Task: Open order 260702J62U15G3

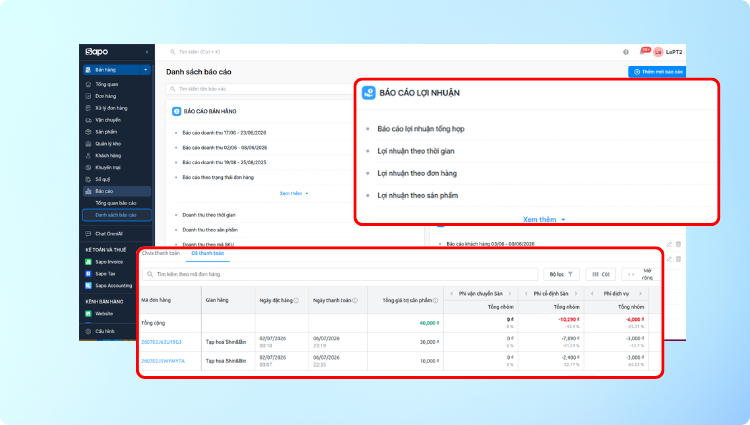Action: click(x=161, y=342)
